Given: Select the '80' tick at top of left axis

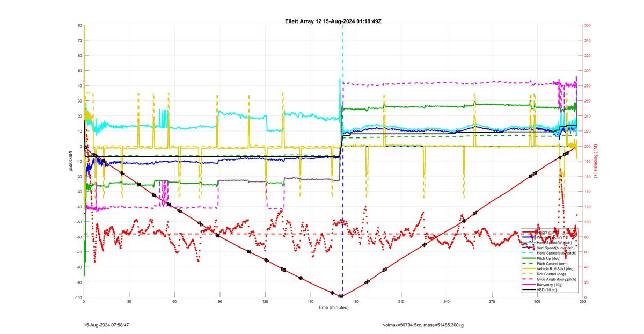Looking at the screenshot, I should click(x=79, y=25).
